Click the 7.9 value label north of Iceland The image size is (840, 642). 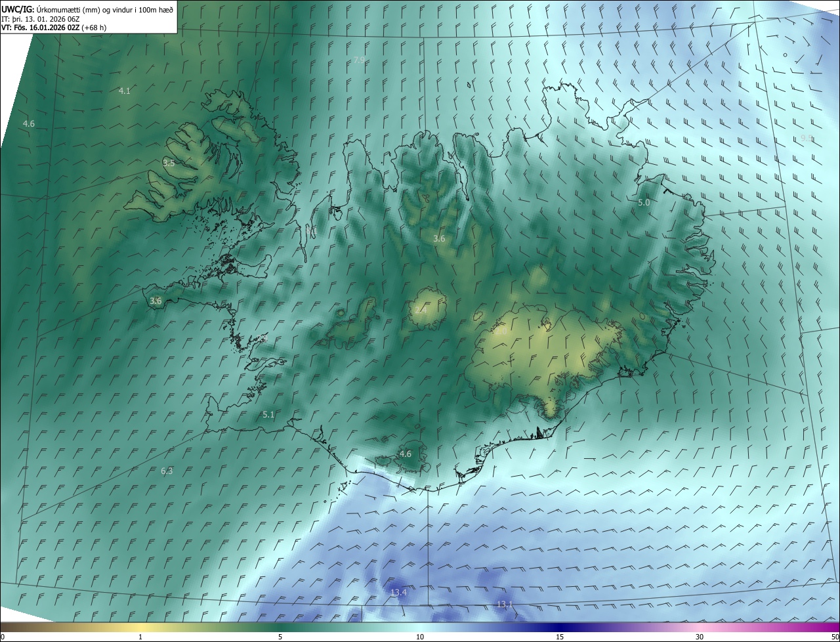pos(359,60)
